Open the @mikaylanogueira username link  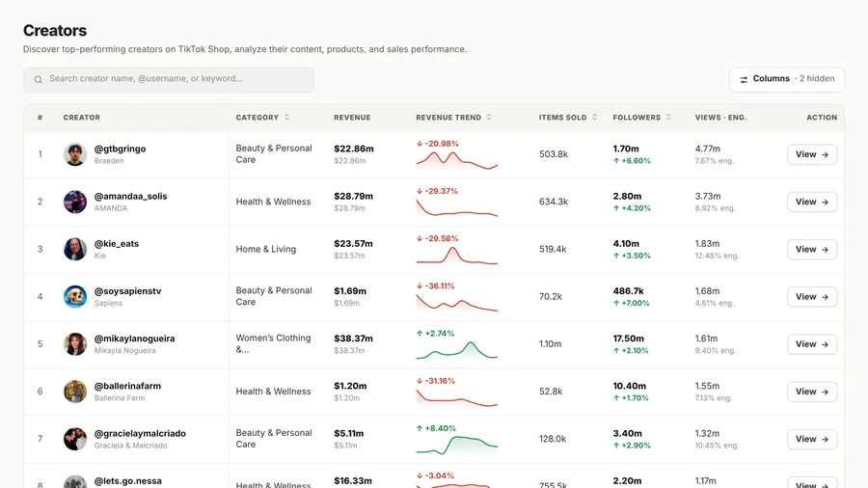[134, 339]
